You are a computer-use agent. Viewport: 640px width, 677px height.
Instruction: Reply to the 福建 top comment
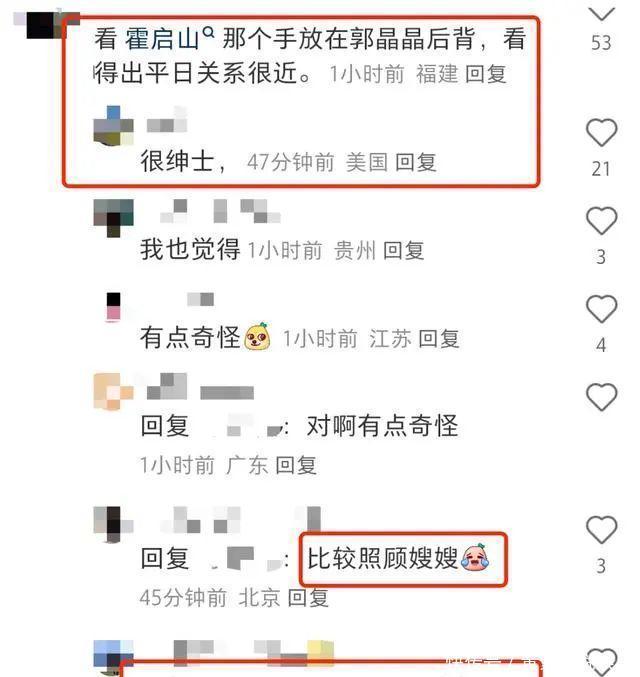tap(486, 74)
